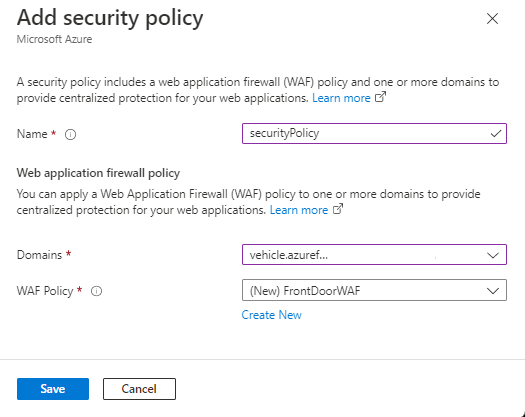Click the external link icon after first Learn more

point(380,97)
